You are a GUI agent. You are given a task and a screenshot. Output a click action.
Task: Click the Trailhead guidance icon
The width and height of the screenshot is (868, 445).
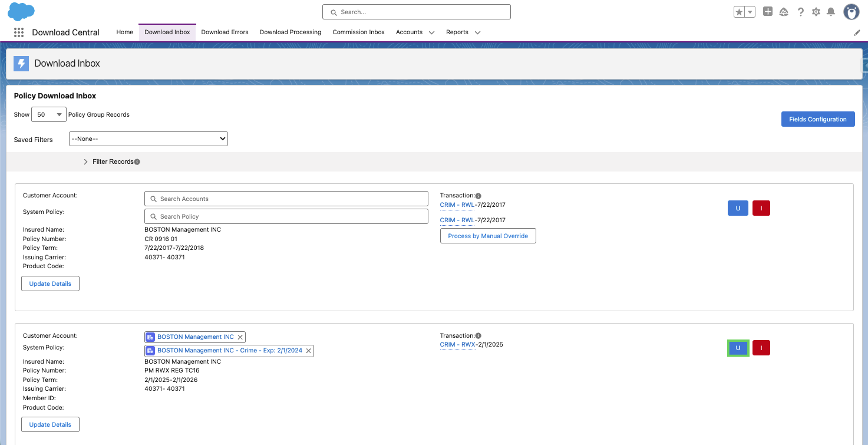(784, 12)
